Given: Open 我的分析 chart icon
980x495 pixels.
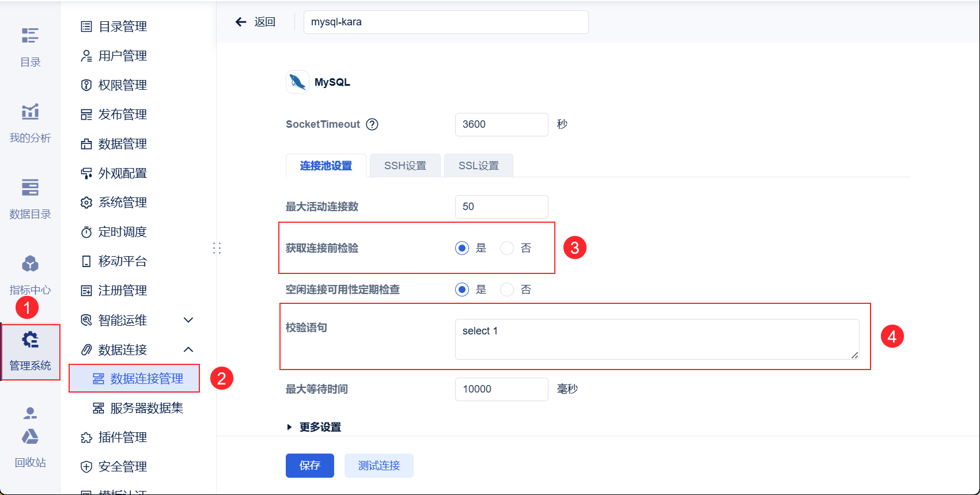Looking at the screenshot, I should tap(30, 111).
